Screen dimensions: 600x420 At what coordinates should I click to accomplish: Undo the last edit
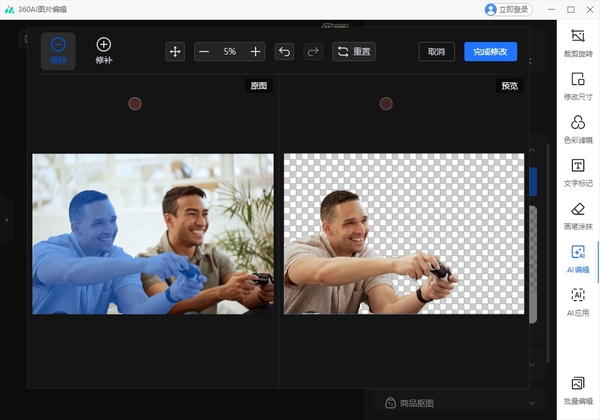(285, 51)
